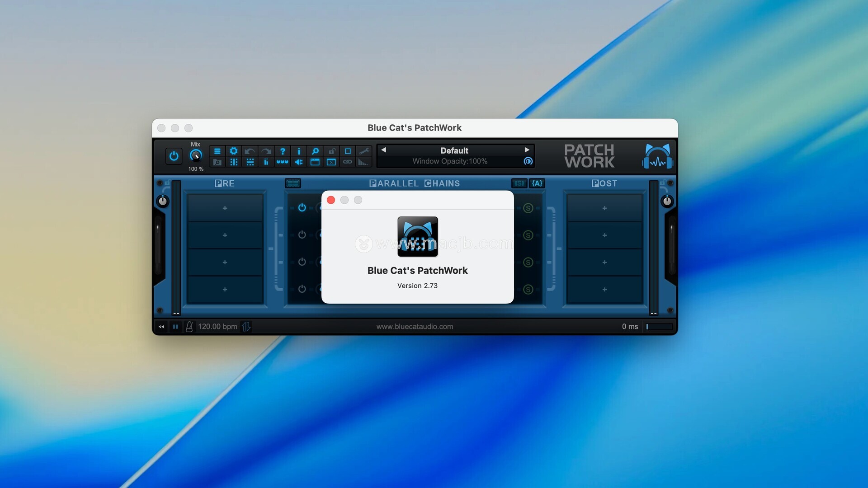868x488 pixels.
Task: Solo the third parallel chain
Action: click(x=528, y=263)
